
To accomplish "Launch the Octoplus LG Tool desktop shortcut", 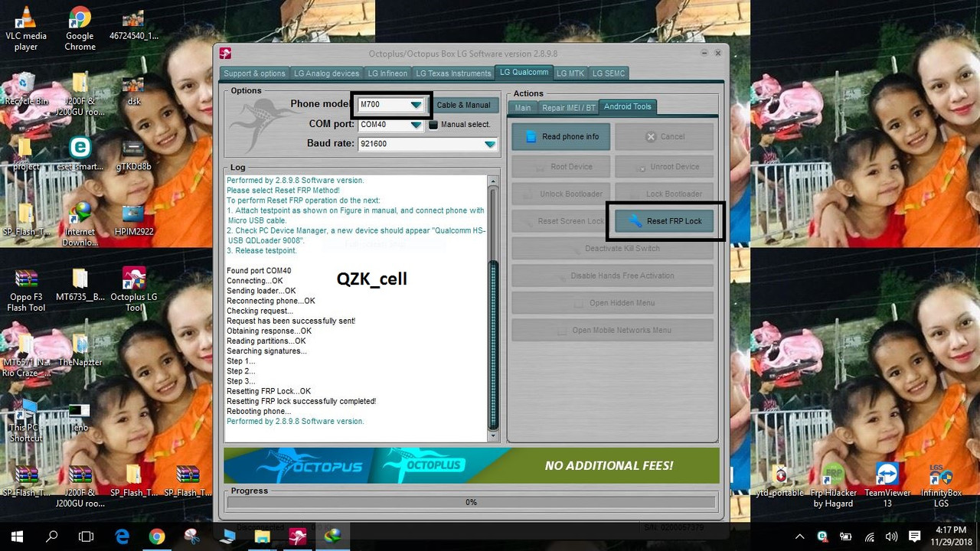I will pos(133,289).
